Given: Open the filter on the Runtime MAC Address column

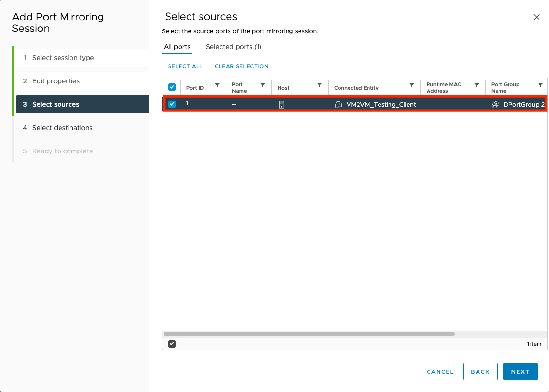Looking at the screenshot, I should pyautogui.click(x=476, y=87).
